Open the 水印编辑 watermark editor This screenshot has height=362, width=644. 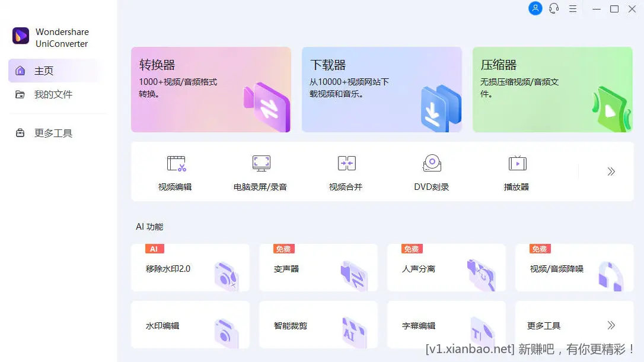coord(190,325)
